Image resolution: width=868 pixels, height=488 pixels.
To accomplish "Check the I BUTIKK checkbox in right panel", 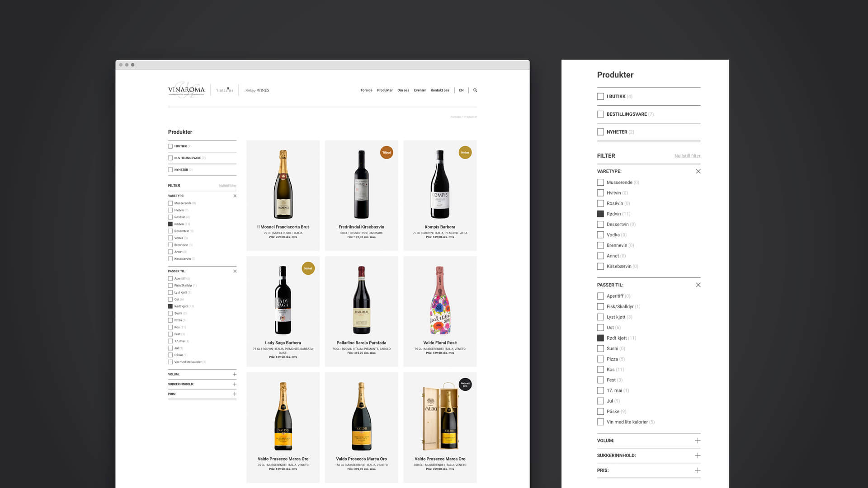I will (600, 96).
